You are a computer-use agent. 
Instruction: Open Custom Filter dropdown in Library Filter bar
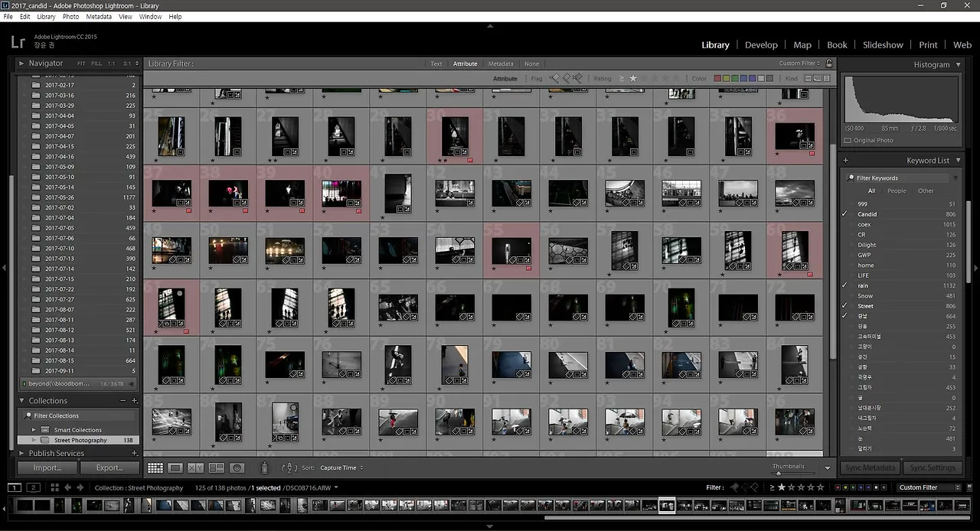[799, 64]
